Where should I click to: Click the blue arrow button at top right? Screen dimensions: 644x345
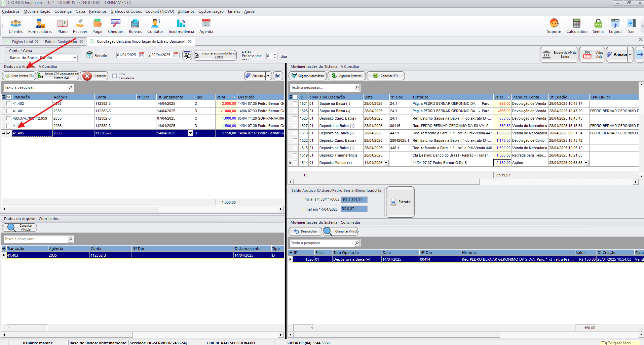(640, 54)
